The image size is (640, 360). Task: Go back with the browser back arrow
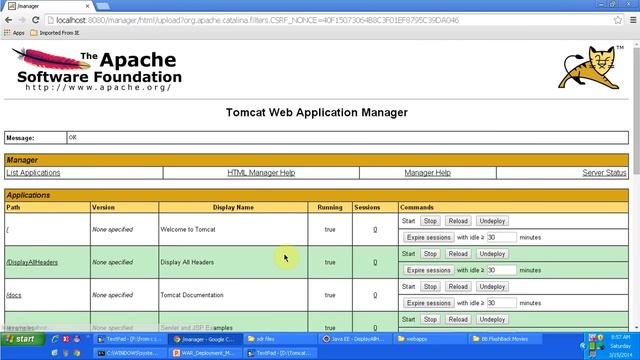(x=8, y=20)
